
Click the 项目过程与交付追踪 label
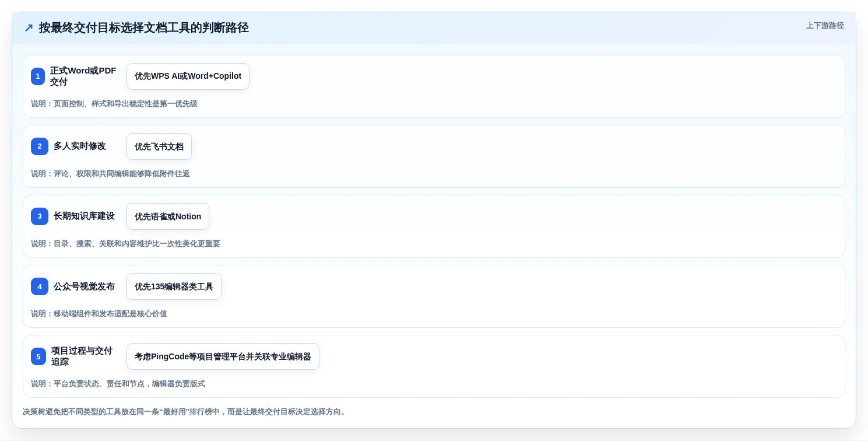coord(82,356)
